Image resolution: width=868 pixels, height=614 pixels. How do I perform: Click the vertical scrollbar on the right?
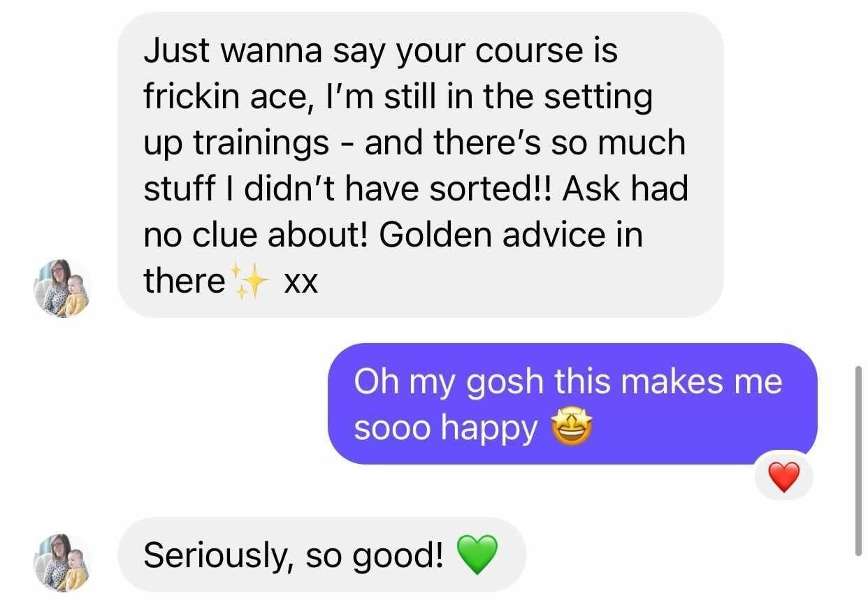point(859,460)
